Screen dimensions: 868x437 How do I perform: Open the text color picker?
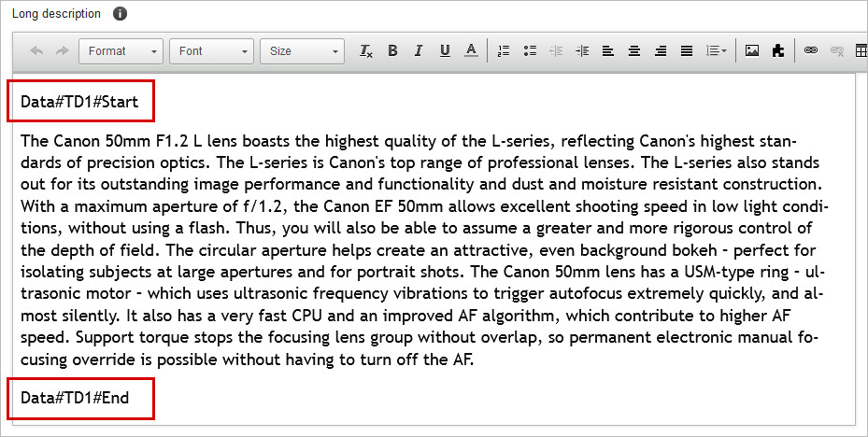pyautogui.click(x=471, y=51)
